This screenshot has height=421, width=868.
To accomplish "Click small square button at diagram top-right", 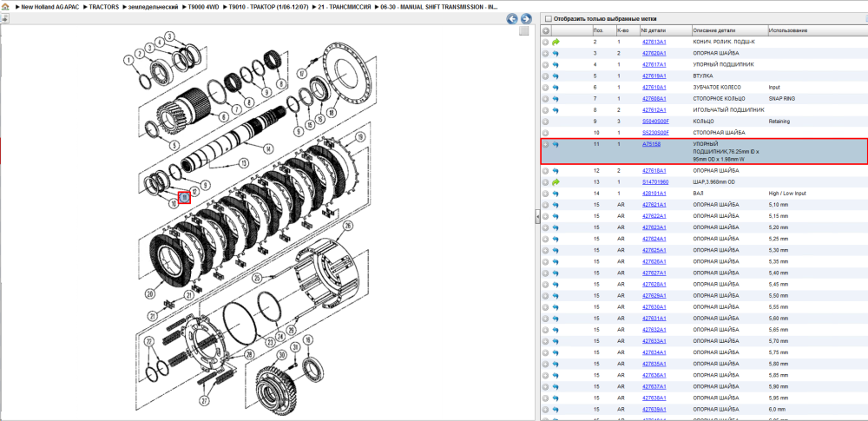I will coord(523,31).
